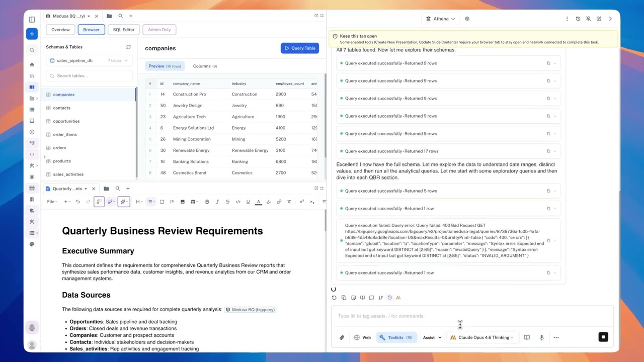
Task: Apply italic formatting in document toolbar
Action: 217,202
